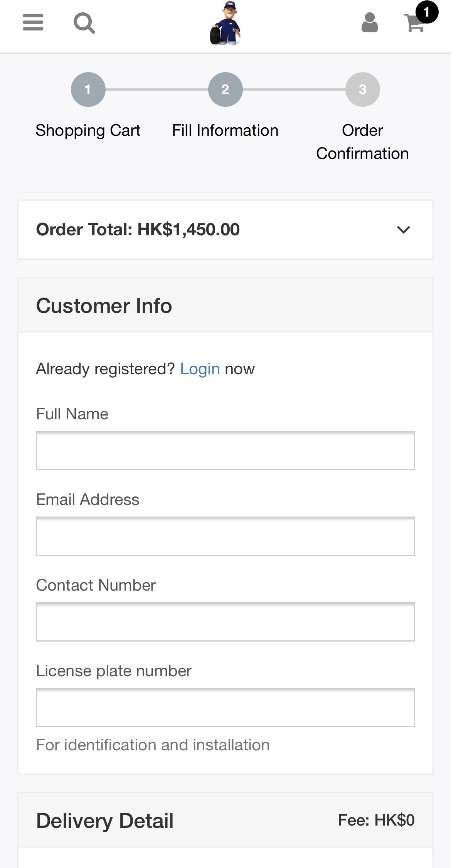Click the Delivery Detail section header
This screenshot has width=451, height=868.
coord(105,821)
